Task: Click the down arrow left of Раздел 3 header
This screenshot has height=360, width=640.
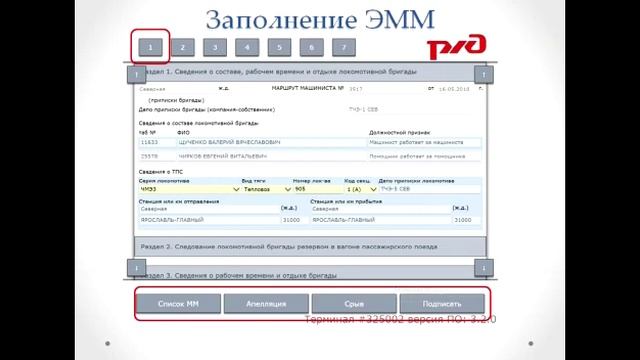Action: (136, 268)
